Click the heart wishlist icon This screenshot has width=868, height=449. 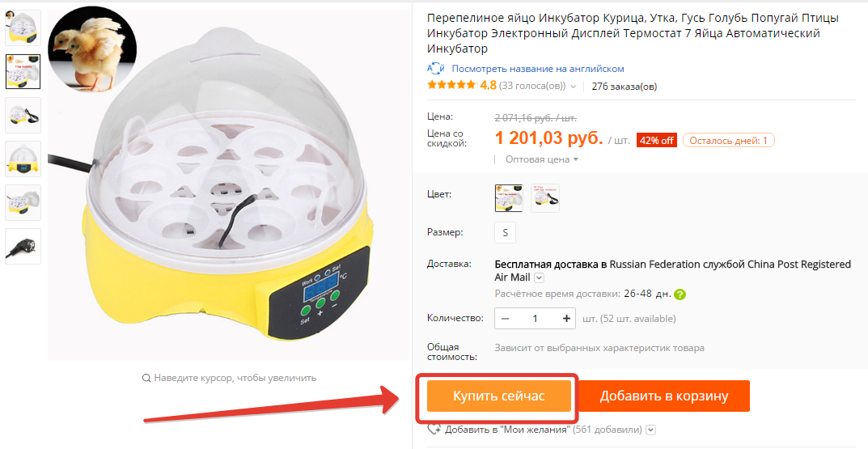pos(434,430)
